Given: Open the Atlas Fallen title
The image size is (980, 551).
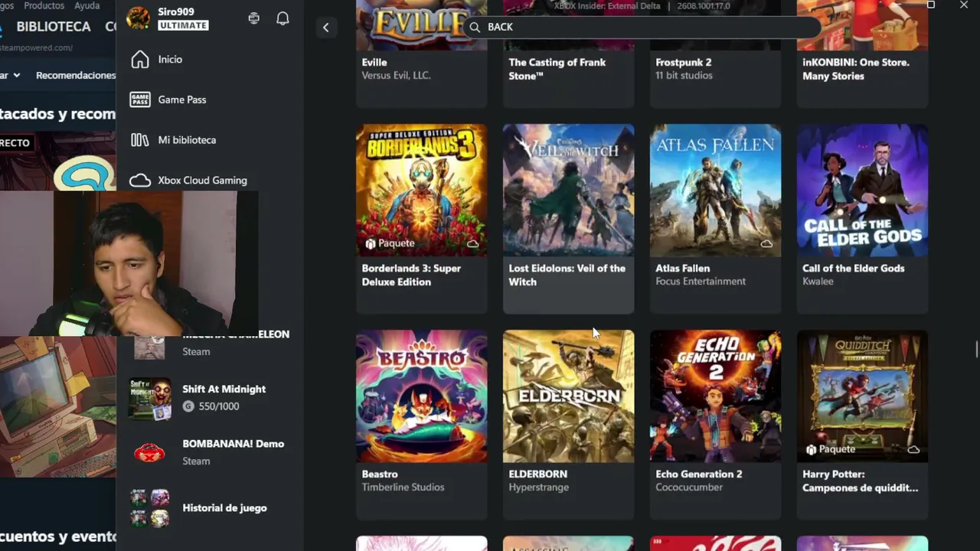Looking at the screenshot, I should coord(682,268).
